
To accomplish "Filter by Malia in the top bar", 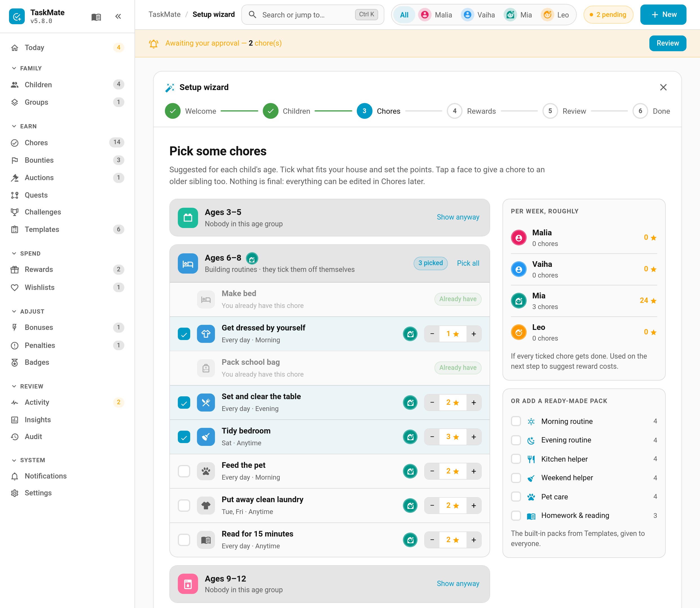I will point(435,15).
